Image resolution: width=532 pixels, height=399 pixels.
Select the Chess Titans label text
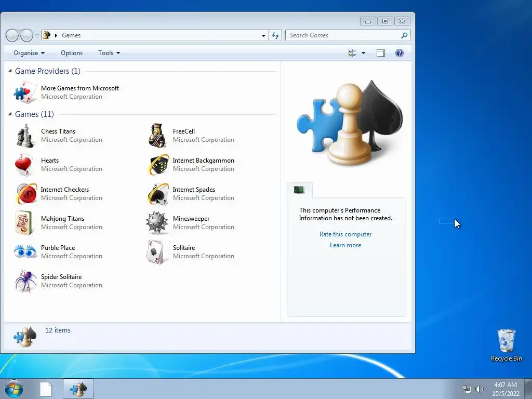click(x=58, y=131)
